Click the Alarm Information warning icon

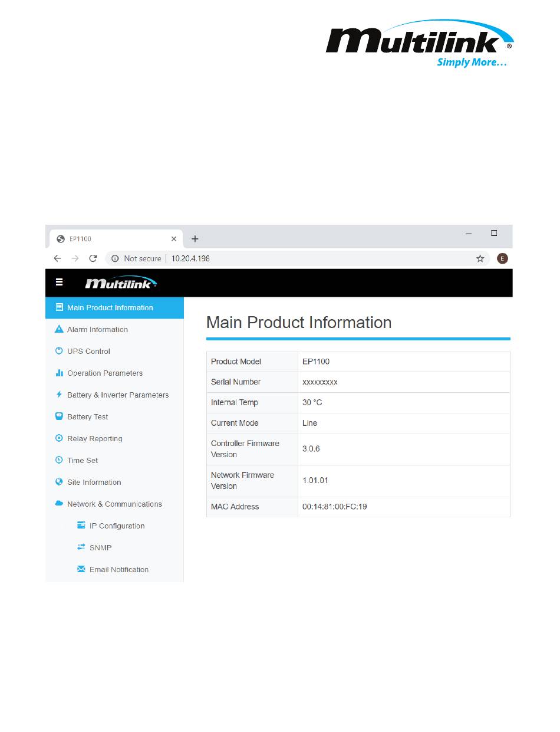[x=59, y=329]
